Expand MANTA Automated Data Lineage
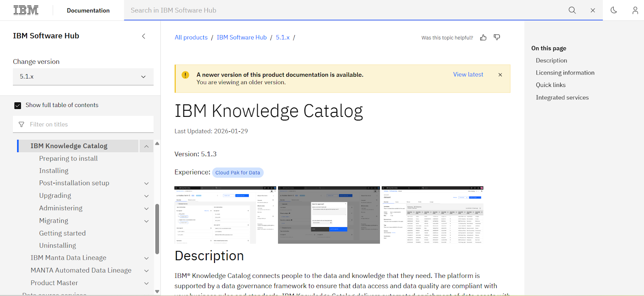 [x=147, y=271]
